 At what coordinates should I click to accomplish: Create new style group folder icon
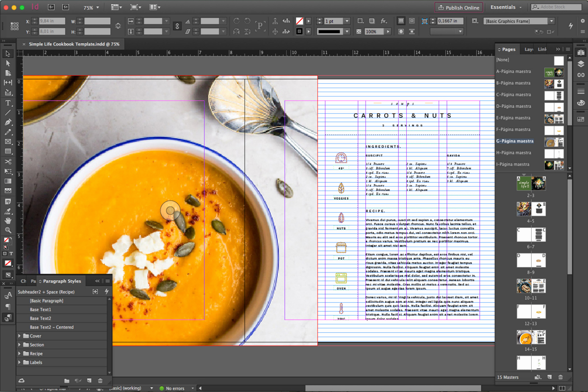[67, 381]
